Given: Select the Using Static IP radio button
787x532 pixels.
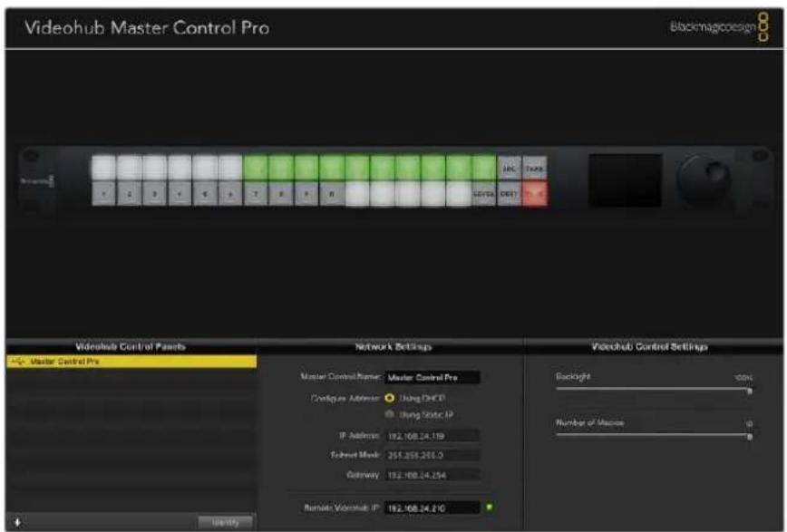Looking at the screenshot, I should 390,414.
